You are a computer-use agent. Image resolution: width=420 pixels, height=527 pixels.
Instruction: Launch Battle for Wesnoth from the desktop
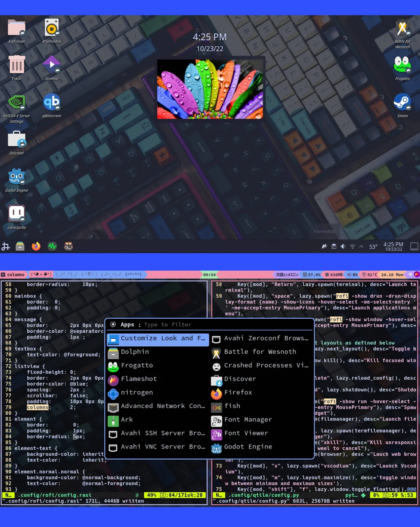pos(402,27)
